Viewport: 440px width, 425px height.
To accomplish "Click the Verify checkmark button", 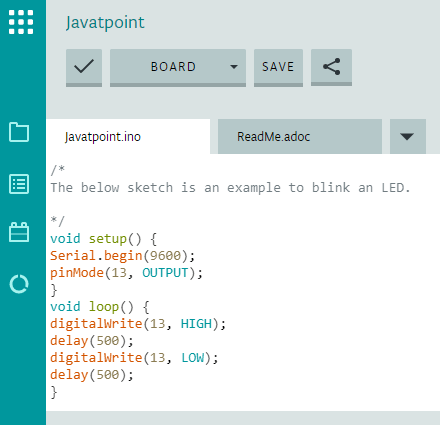I will [84, 68].
